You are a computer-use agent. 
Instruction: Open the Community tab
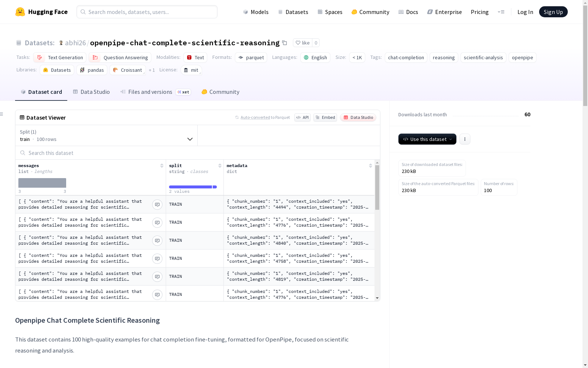coord(220,92)
